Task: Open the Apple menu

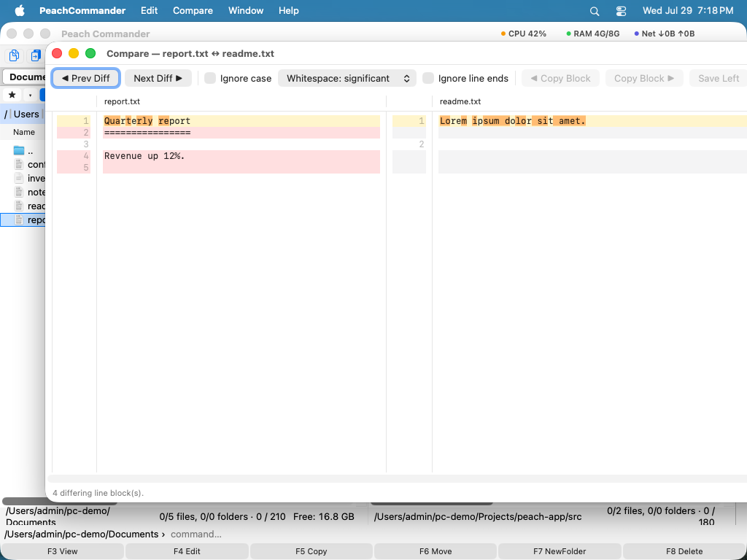Action: point(20,10)
